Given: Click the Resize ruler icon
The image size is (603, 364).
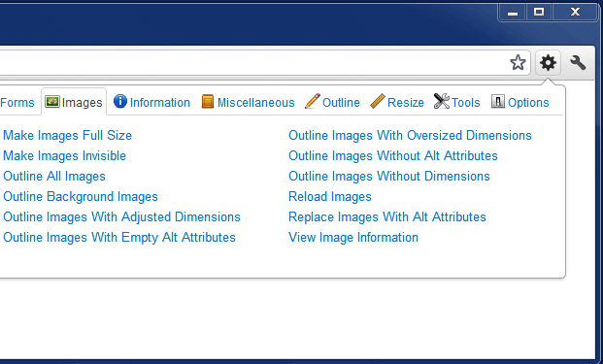Looking at the screenshot, I should 378,101.
